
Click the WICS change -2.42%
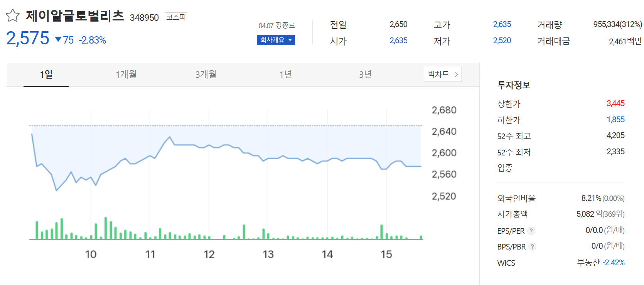click(614, 263)
